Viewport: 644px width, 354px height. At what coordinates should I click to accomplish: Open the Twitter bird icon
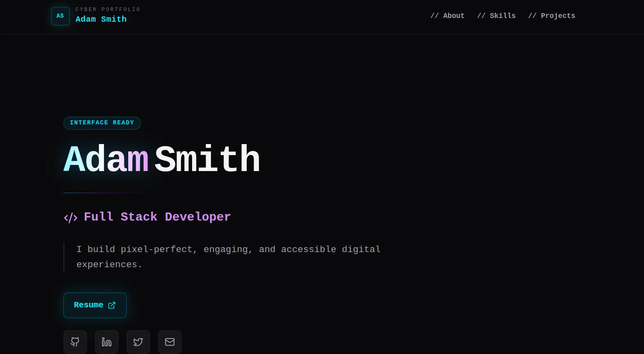pos(138,342)
